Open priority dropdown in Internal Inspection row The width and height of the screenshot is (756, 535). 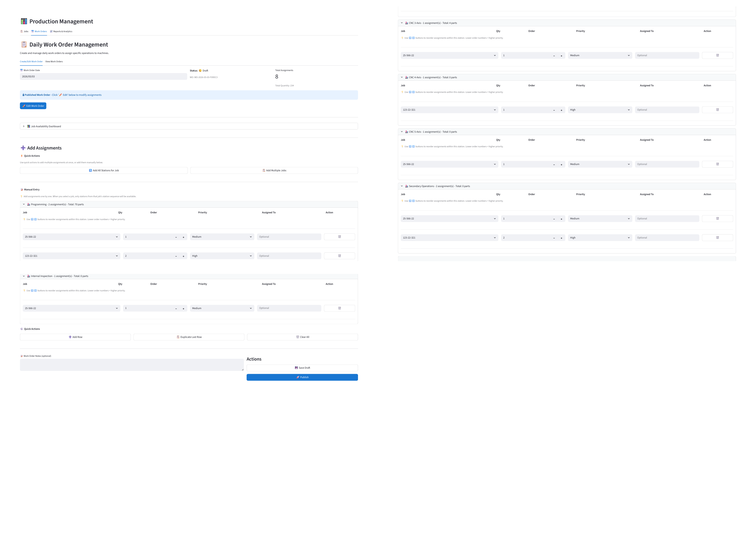pyautogui.click(x=222, y=308)
